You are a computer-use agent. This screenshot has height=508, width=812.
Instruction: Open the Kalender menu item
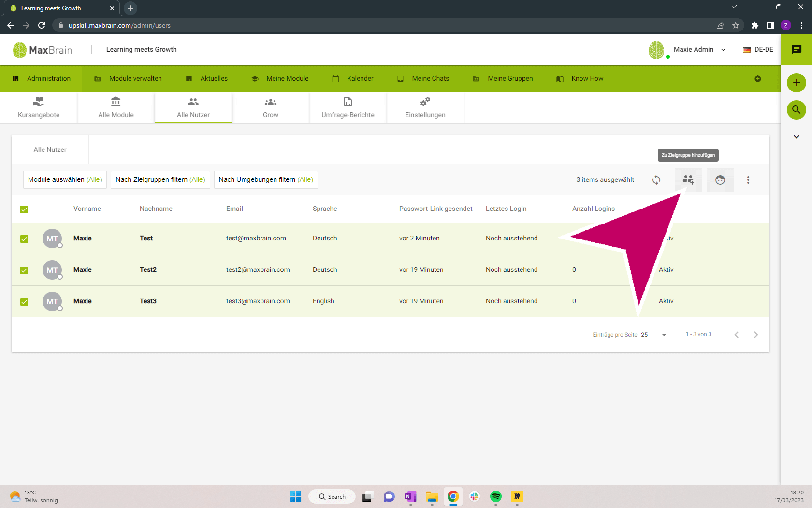(x=353, y=79)
